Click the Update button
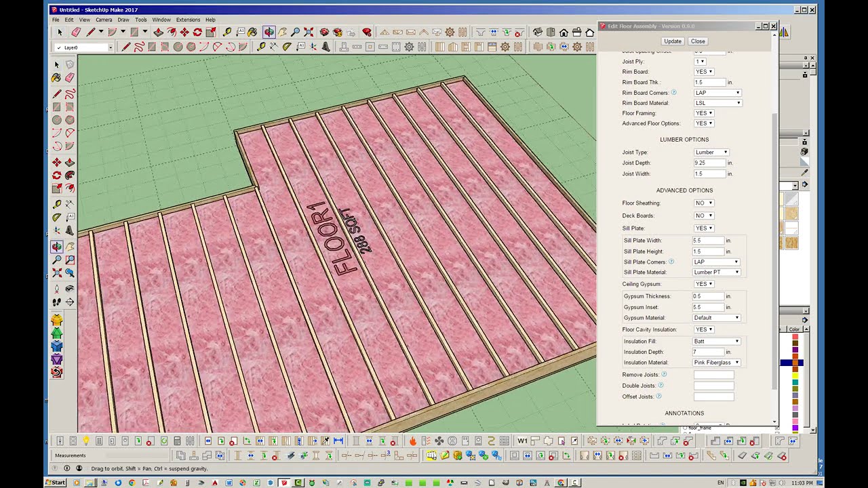Screen dimensions: 868x488 click(x=673, y=41)
